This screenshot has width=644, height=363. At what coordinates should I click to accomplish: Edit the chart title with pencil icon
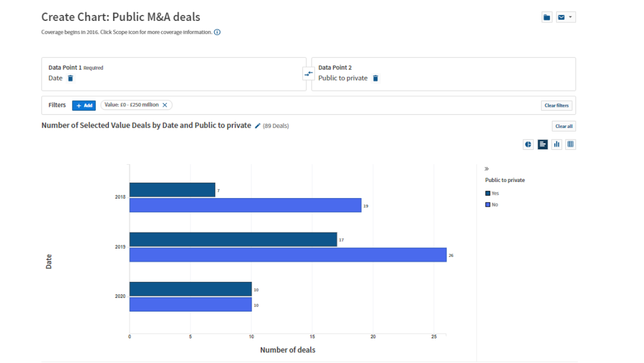tap(258, 126)
